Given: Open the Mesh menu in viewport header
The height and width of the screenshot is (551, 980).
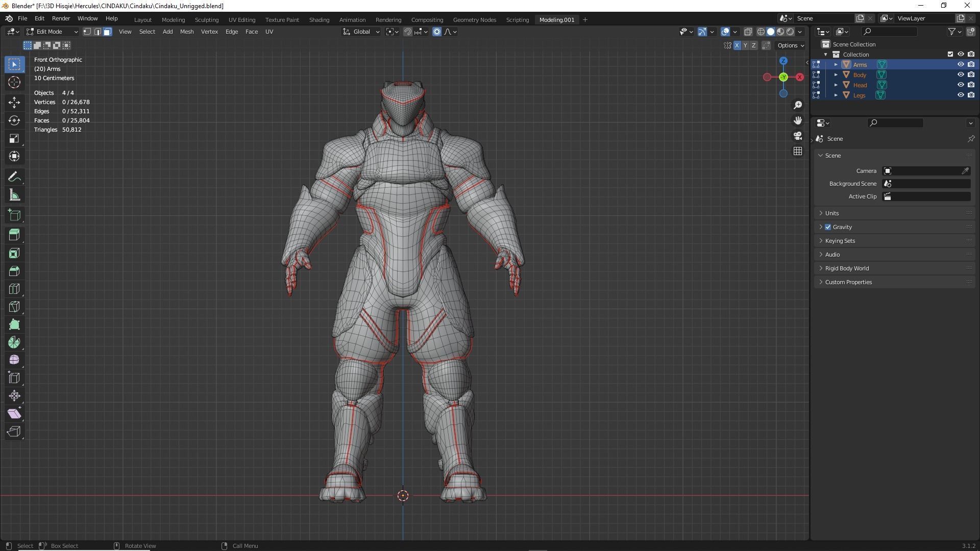Looking at the screenshot, I should 187,32.
